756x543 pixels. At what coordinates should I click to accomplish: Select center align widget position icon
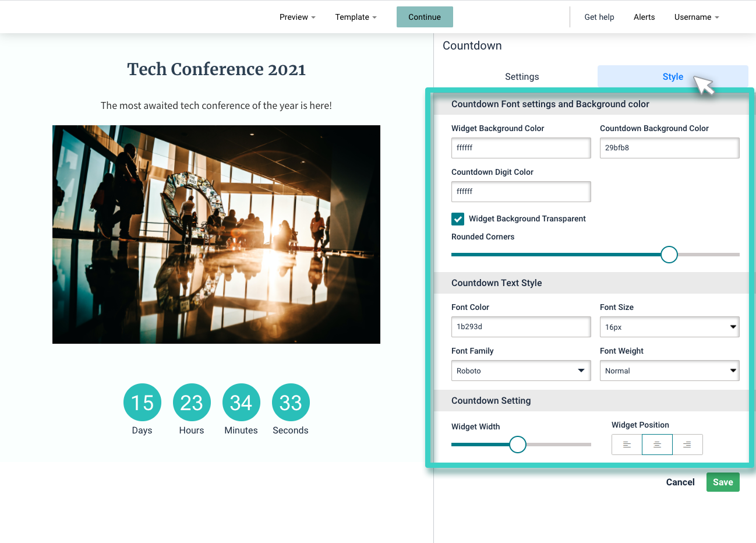[x=657, y=445]
